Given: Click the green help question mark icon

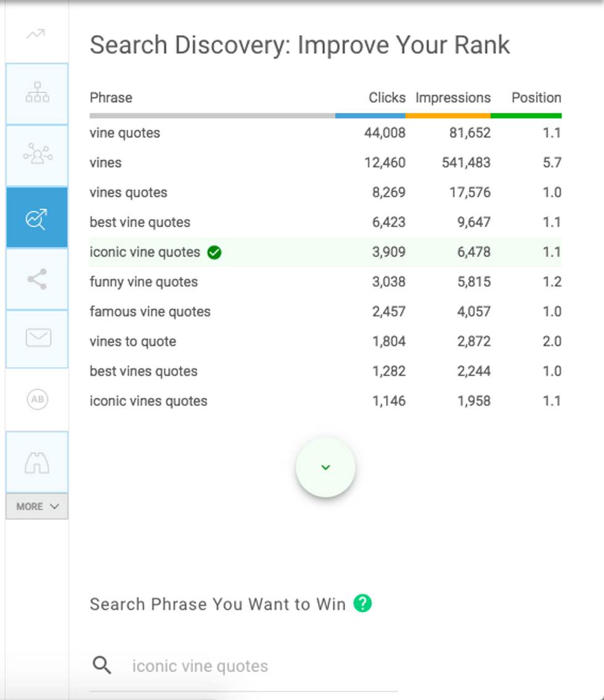Looking at the screenshot, I should click(x=363, y=603).
